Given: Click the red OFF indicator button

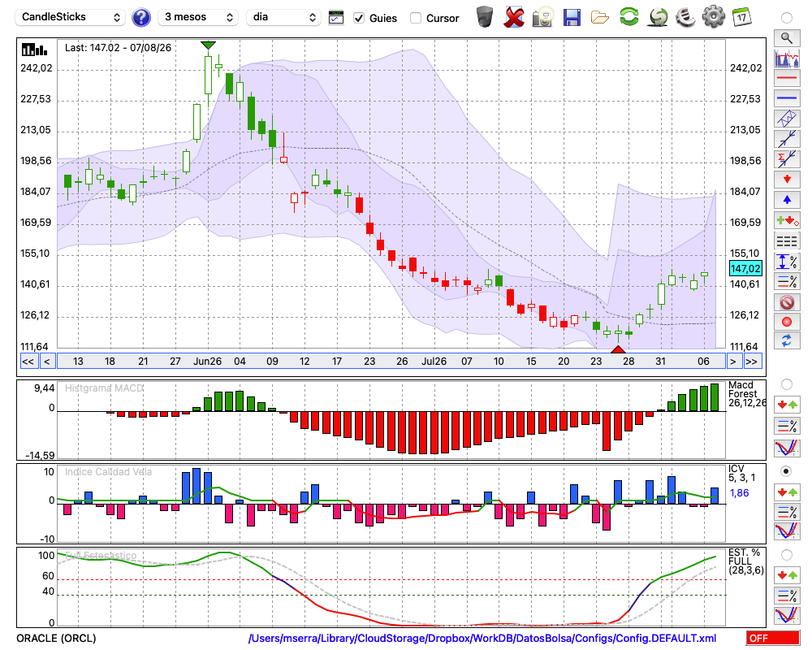Looking at the screenshot, I should (x=773, y=638).
